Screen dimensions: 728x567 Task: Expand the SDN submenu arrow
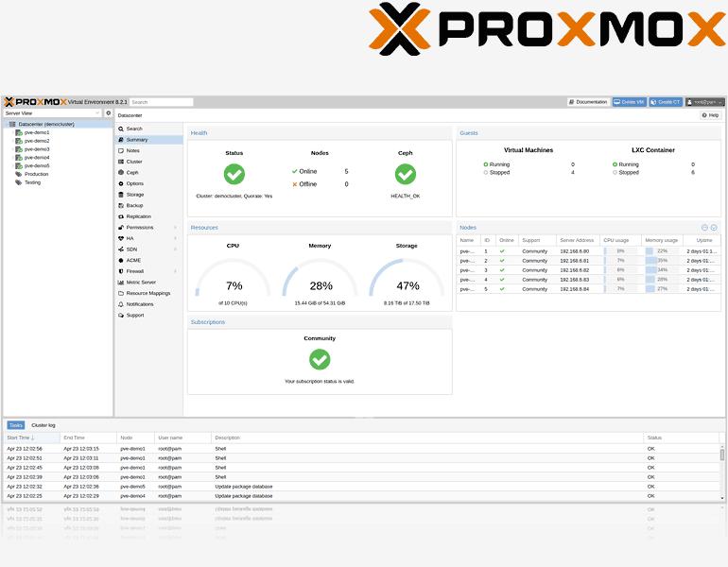[175, 249]
